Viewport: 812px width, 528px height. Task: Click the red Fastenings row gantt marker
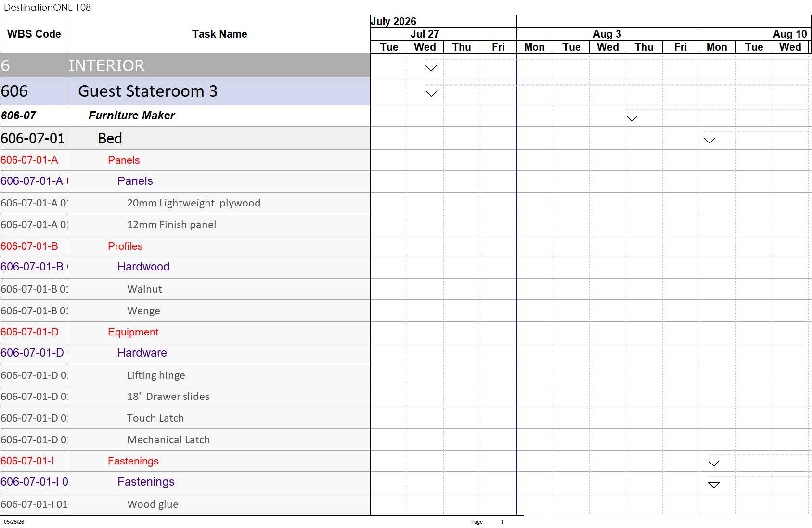(713, 463)
